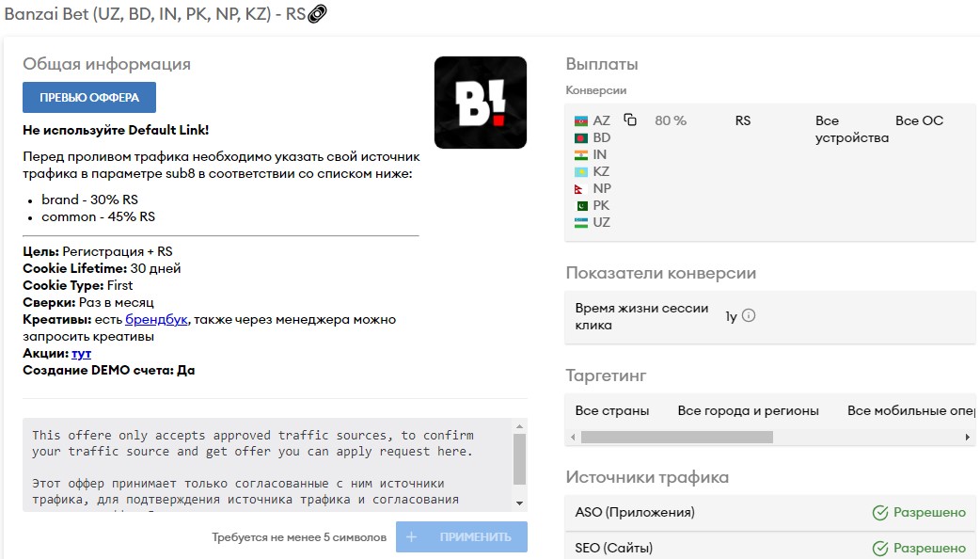Open the ПРЕВЬЮ ОФФЕРА button

tap(89, 98)
